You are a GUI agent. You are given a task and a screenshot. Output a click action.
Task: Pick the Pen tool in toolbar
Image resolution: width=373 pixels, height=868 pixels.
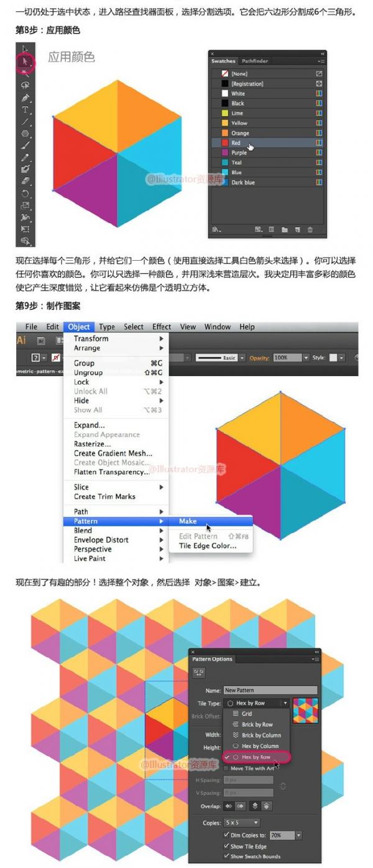(x=25, y=98)
